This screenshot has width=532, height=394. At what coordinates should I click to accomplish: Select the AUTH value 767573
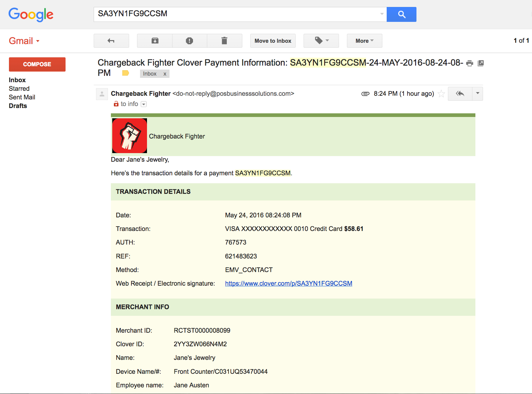click(236, 242)
